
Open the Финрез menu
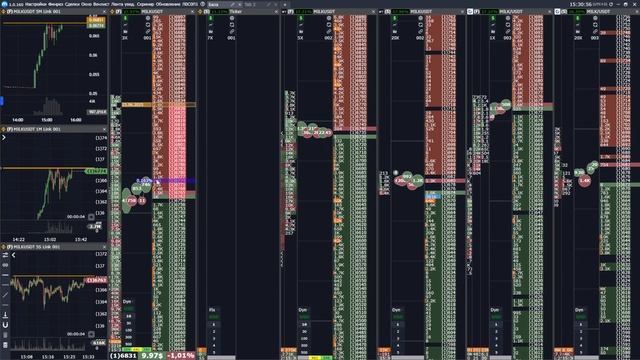(55, 4)
